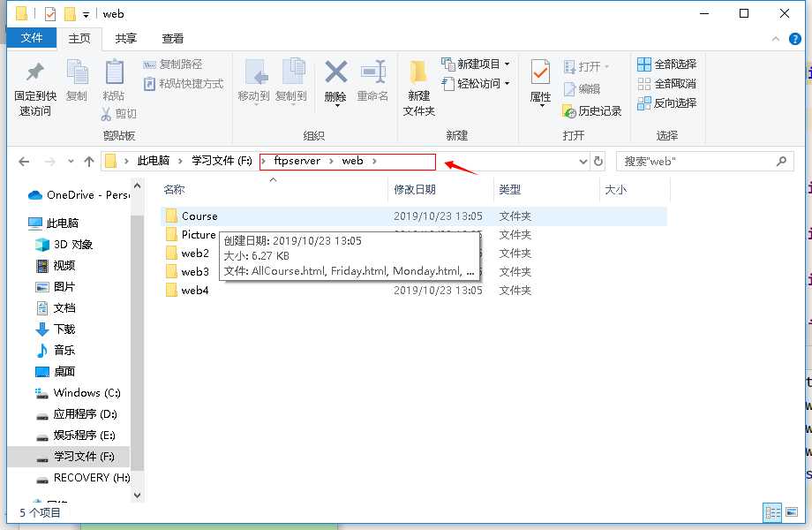The height and width of the screenshot is (530, 812).
Task: Open recent locations dropdown
Action: pyautogui.click(x=71, y=162)
